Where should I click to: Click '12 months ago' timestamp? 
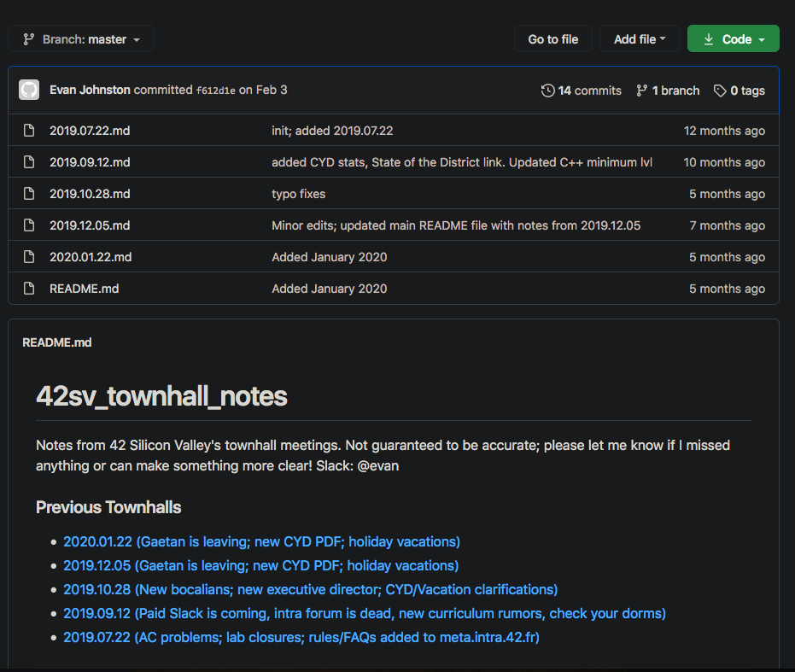pos(724,131)
